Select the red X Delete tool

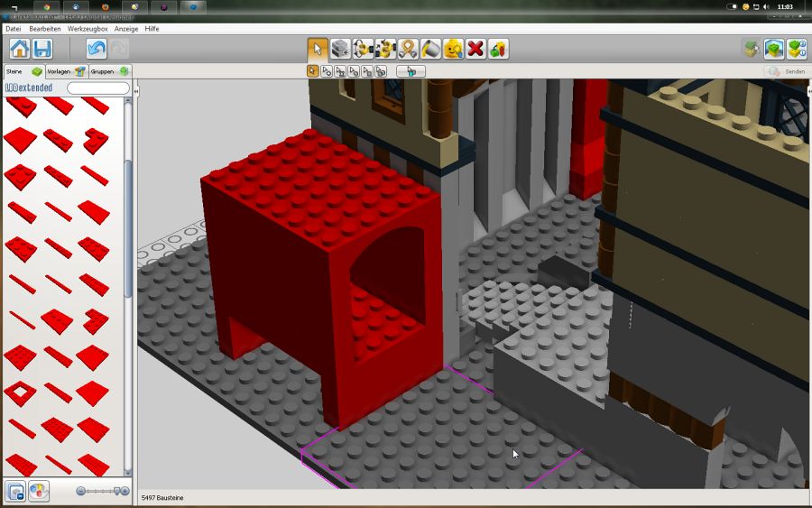point(475,49)
